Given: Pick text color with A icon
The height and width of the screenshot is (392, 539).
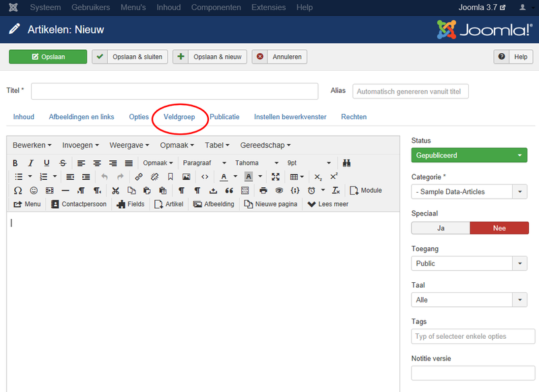Looking at the screenshot, I should (x=224, y=176).
